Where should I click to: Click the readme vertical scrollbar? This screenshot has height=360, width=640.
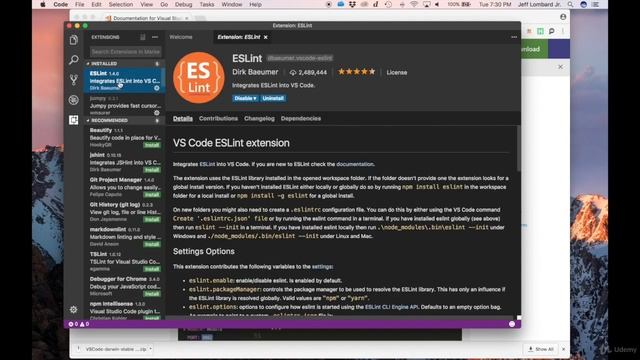518,149
